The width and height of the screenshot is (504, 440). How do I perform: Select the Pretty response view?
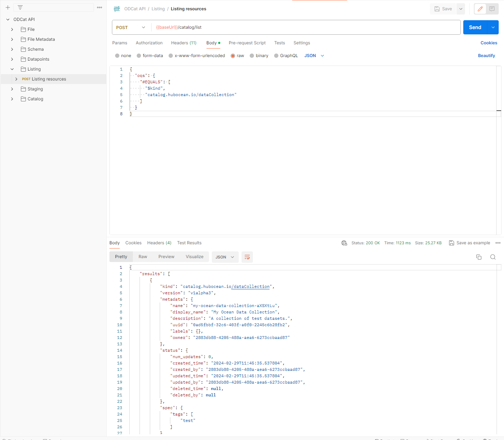[x=121, y=257]
